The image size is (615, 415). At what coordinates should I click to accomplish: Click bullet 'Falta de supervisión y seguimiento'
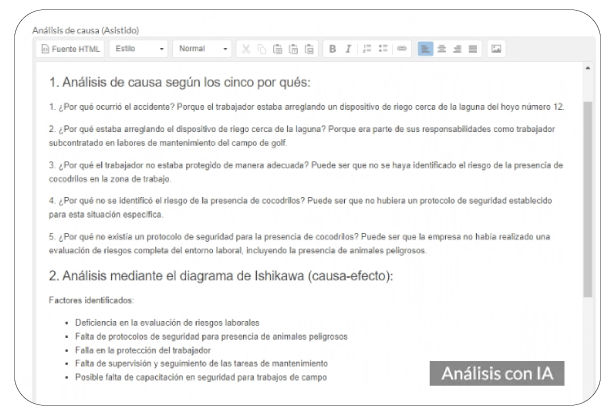201,364
